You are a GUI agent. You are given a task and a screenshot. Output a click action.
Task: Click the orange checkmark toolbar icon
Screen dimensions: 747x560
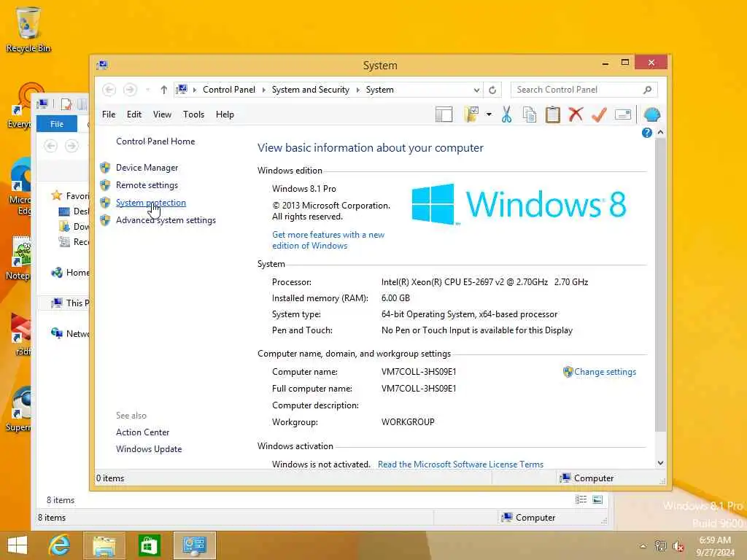(x=599, y=114)
